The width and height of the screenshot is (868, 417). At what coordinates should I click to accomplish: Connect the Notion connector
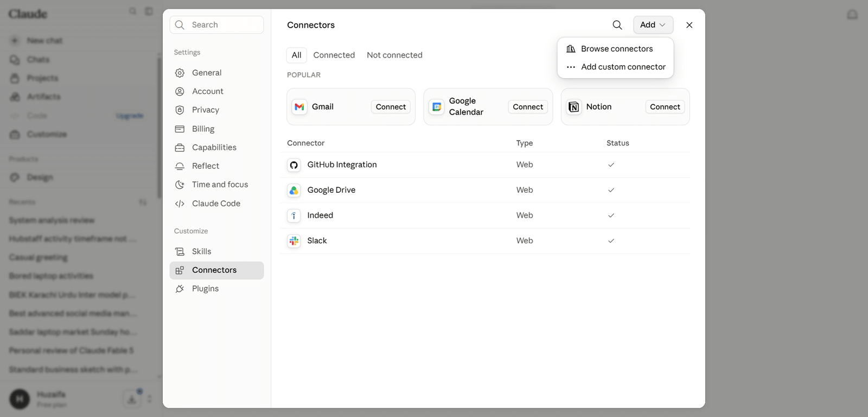[665, 107]
